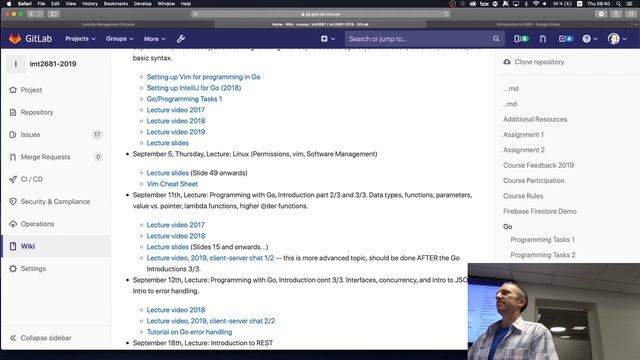Screen dimensions: 640x360
Task: Click the Issues icon in sidebar
Action: click(x=13, y=135)
